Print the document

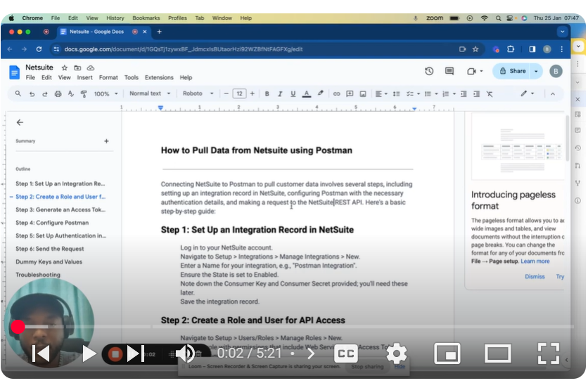click(x=58, y=94)
